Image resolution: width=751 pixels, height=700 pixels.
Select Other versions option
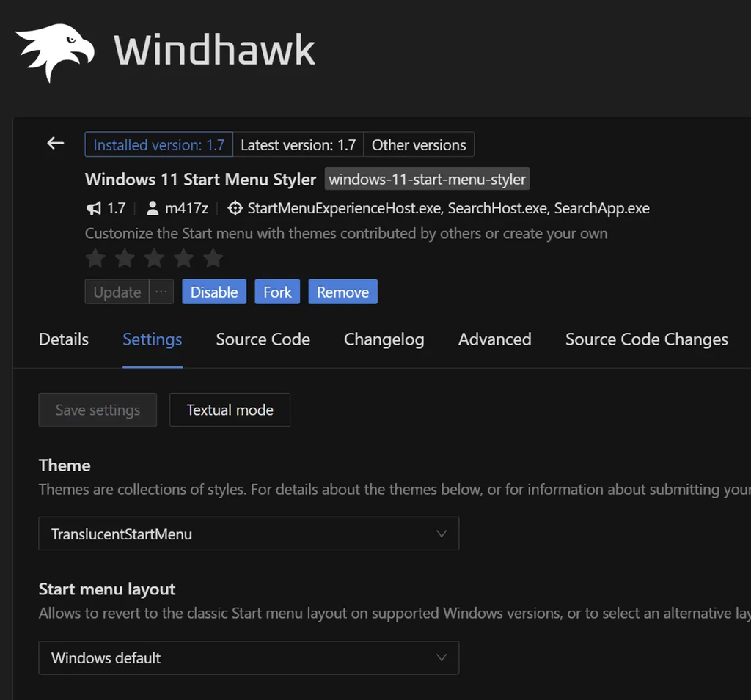[419, 144]
